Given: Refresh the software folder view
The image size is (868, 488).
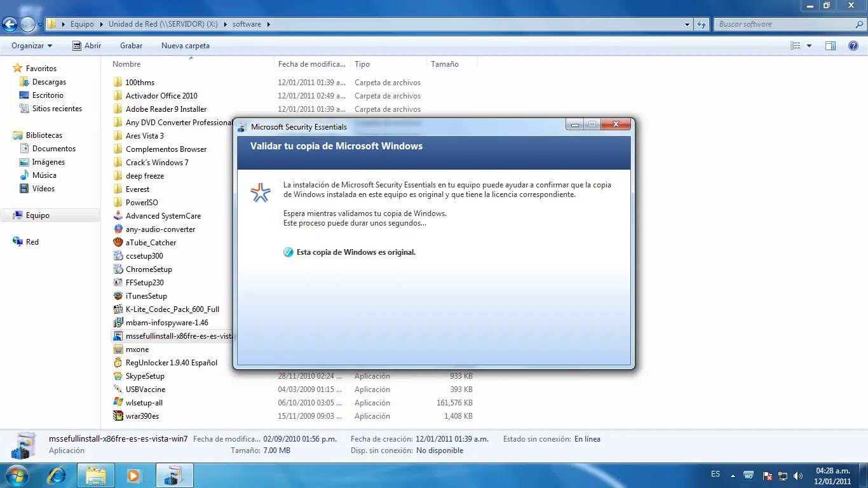Looking at the screenshot, I should [x=702, y=24].
